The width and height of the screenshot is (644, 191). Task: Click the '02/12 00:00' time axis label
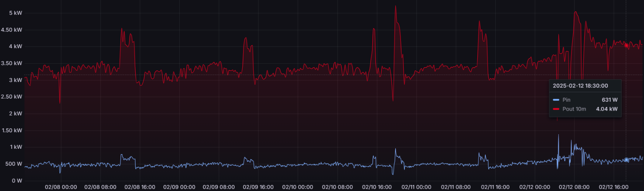pos(535,187)
